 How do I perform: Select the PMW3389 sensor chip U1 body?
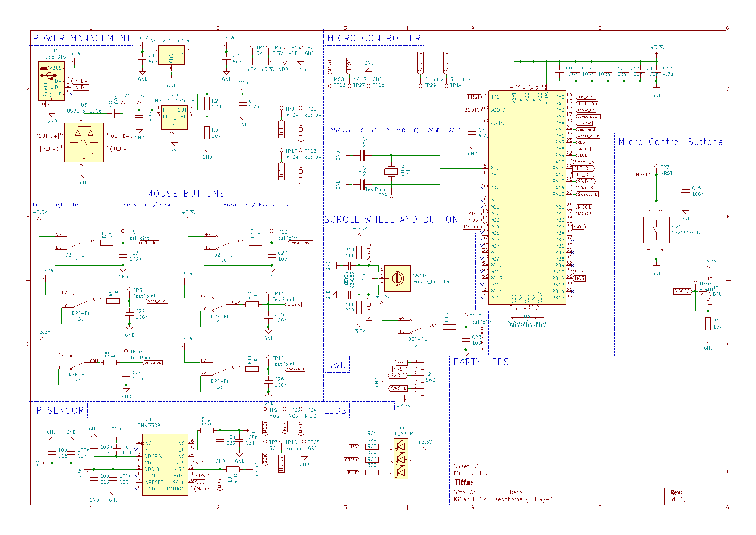tap(165, 464)
